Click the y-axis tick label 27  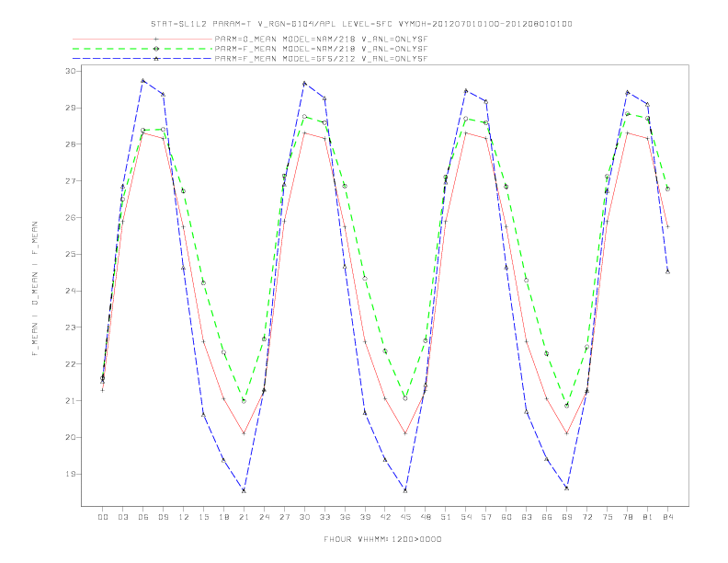[71, 180]
